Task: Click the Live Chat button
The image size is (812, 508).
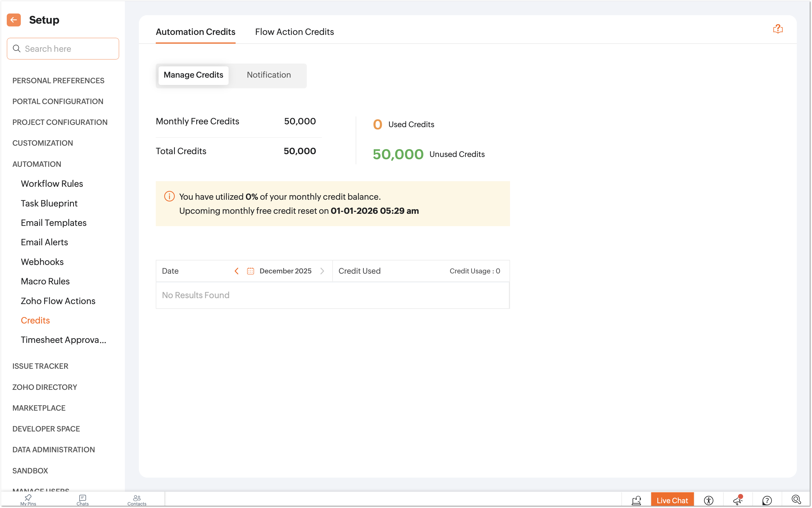Action: 672,500
